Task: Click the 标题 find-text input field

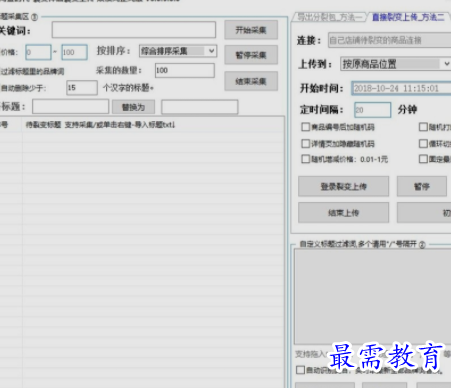Action: [x=70, y=107]
